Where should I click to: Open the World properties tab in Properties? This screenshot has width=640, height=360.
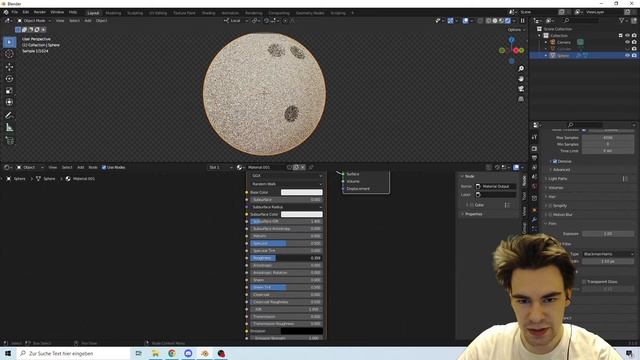click(x=534, y=186)
